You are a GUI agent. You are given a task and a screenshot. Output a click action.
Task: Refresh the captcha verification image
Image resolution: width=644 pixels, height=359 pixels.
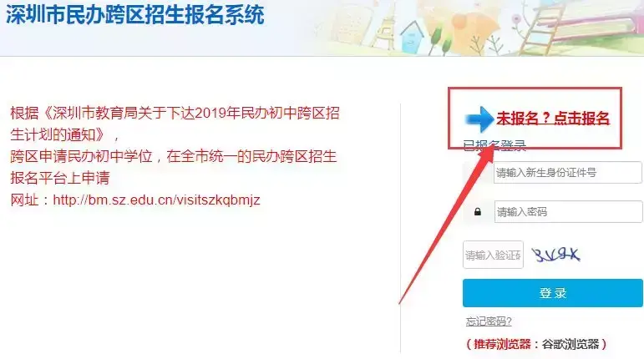(x=555, y=255)
